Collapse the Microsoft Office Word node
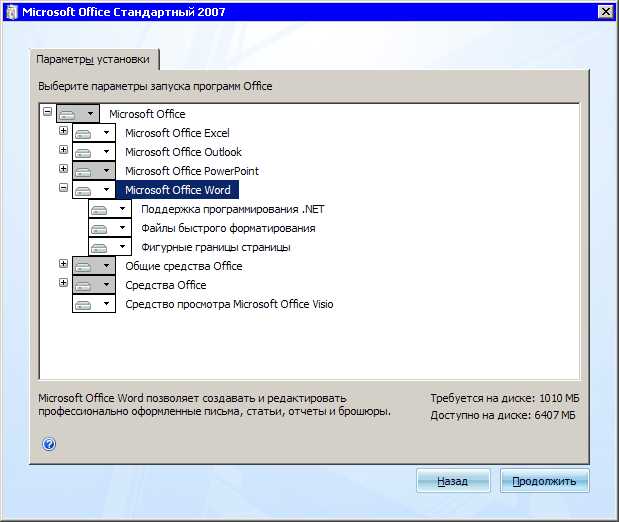The width and height of the screenshot is (619, 522). pyautogui.click(x=63, y=187)
